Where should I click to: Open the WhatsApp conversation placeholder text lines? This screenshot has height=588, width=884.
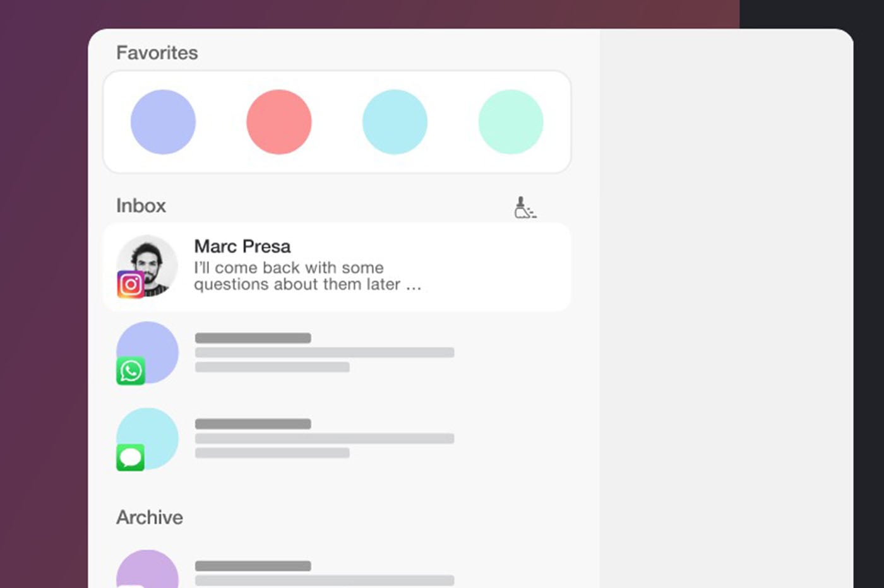[x=325, y=352]
